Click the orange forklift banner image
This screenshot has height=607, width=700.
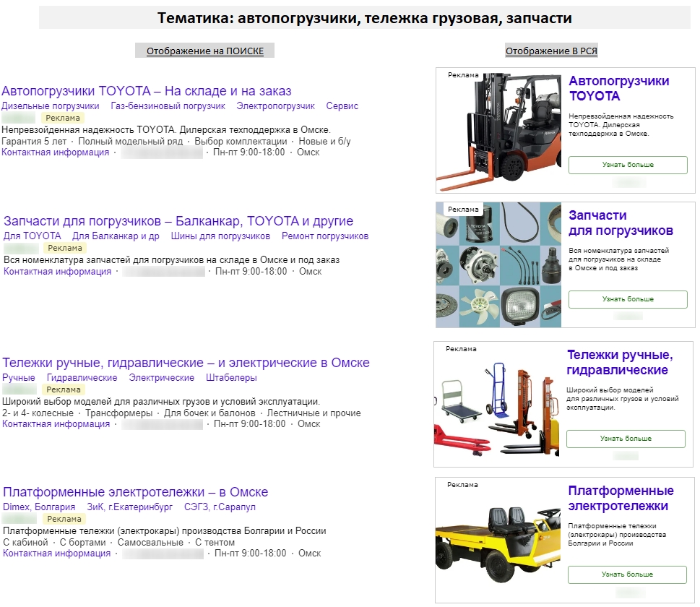[498, 130]
